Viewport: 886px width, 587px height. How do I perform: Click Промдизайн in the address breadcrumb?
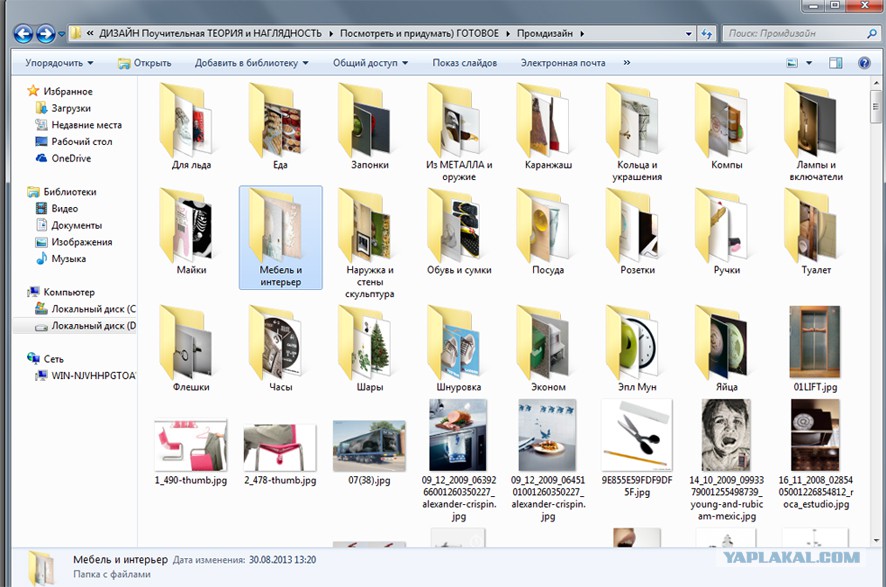coord(545,34)
